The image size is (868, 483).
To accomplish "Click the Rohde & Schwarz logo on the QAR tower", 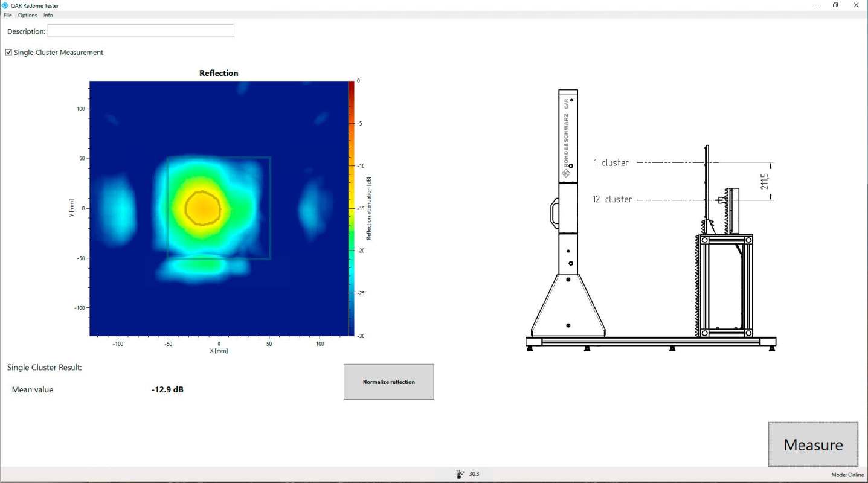I will click(566, 173).
